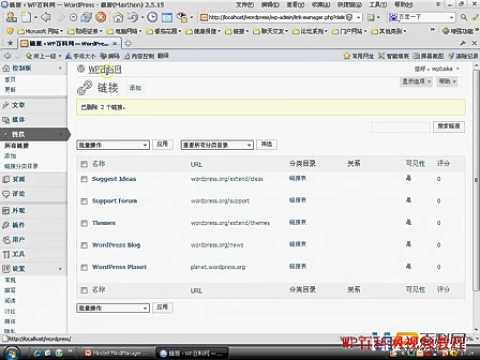Click the wordpress.org/support URL text
480x360 pixels.
click(220, 201)
